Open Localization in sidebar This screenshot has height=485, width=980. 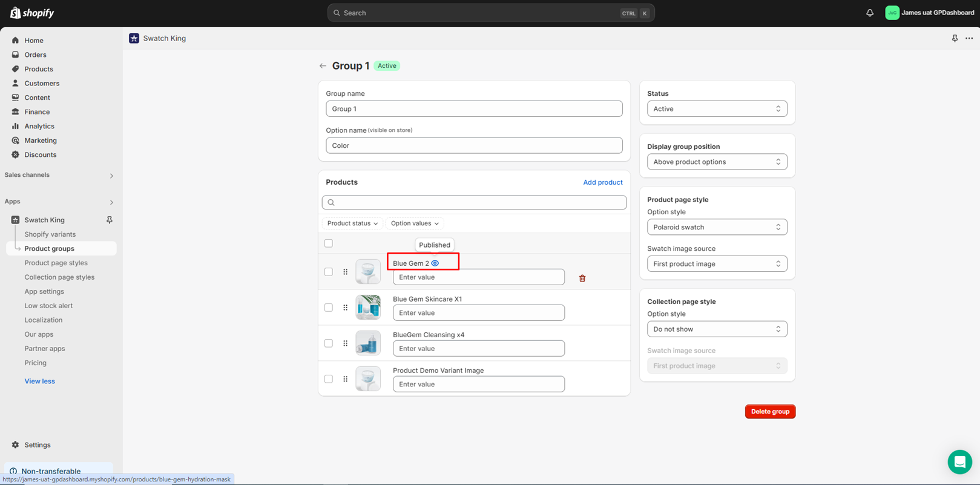point(43,320)
